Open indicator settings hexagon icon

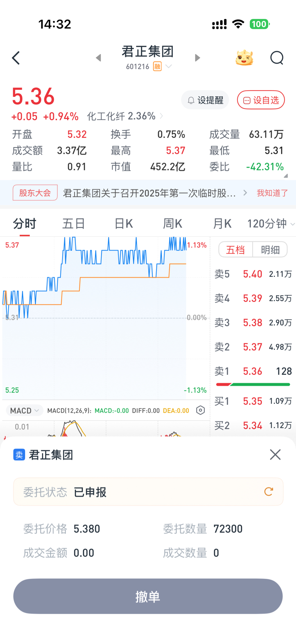click(x=200, y=410)
